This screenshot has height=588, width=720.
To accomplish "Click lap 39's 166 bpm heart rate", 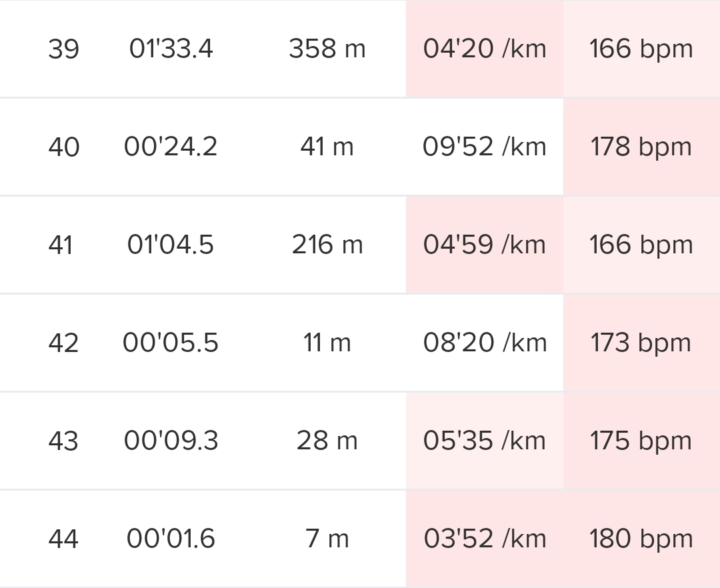I will pyautogui.click(x=641, y=49).
